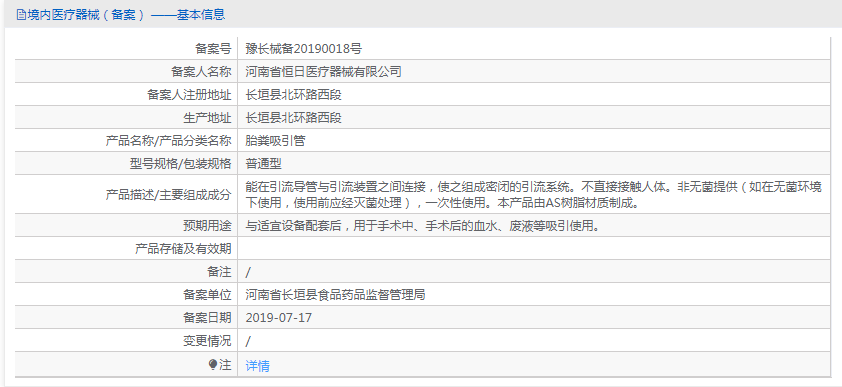Click the empty 产品存储及有效期 value cell
This screenshot has height=387, width=842.
(534, 249)
